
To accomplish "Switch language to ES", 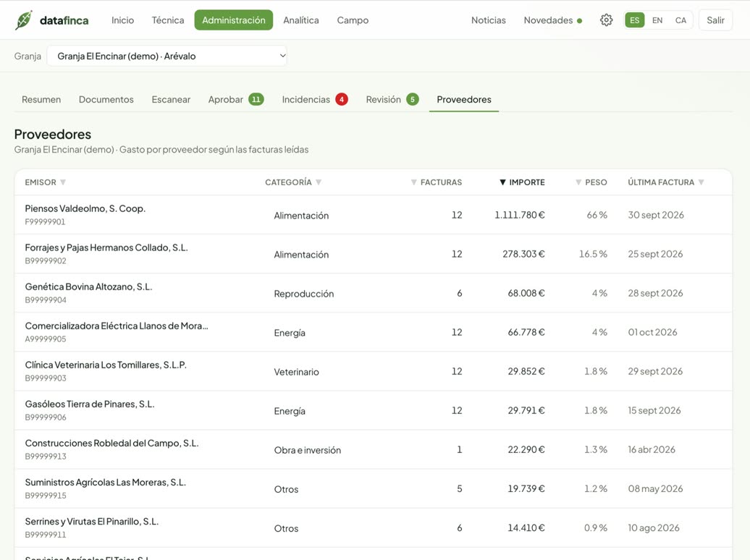I will tap(635, 20).
